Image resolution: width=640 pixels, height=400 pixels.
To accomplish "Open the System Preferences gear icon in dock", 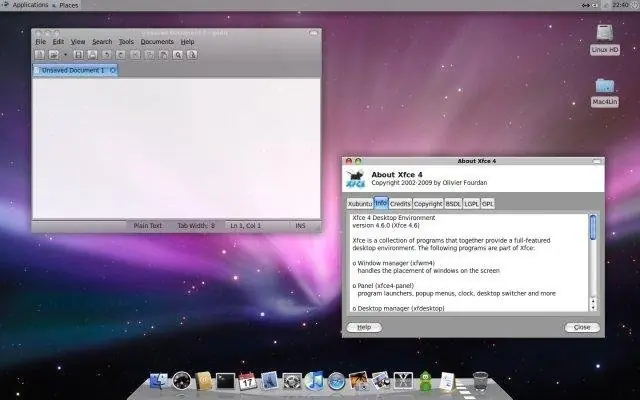I will pos(292,381).
